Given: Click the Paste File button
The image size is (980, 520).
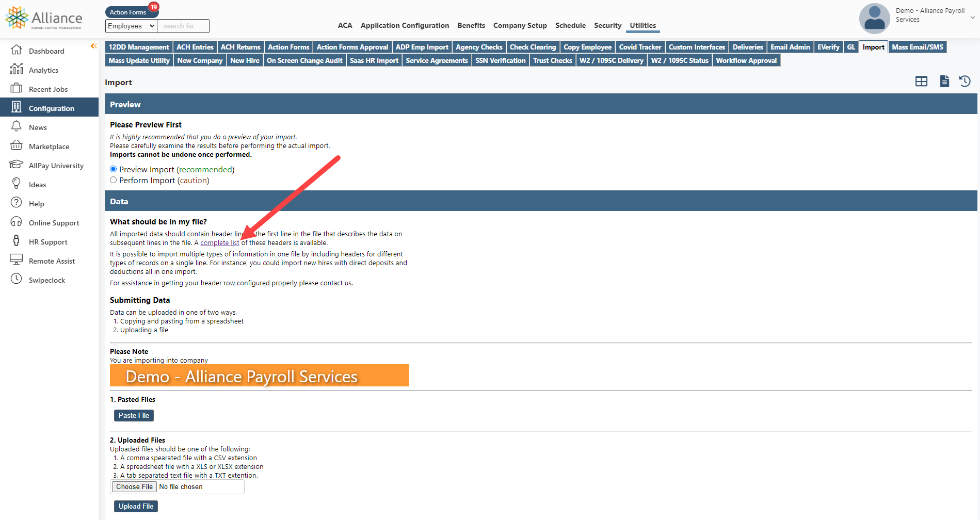Looking at the screenshot, I should click(134, 415).
